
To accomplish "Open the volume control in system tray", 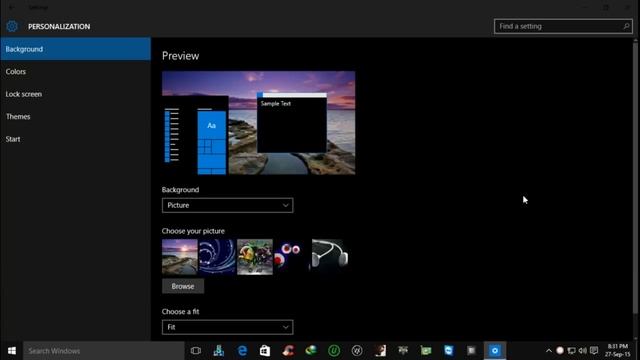I will [x=582, y=351].
